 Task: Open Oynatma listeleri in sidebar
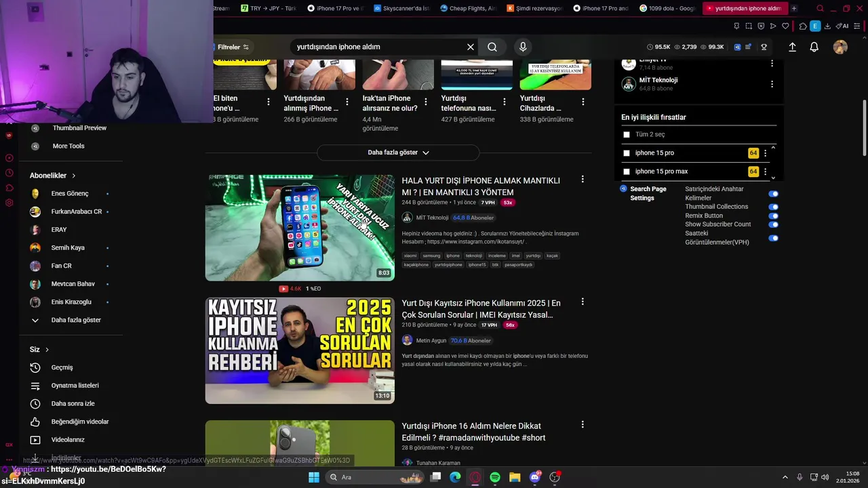click(x=75, y=386)
